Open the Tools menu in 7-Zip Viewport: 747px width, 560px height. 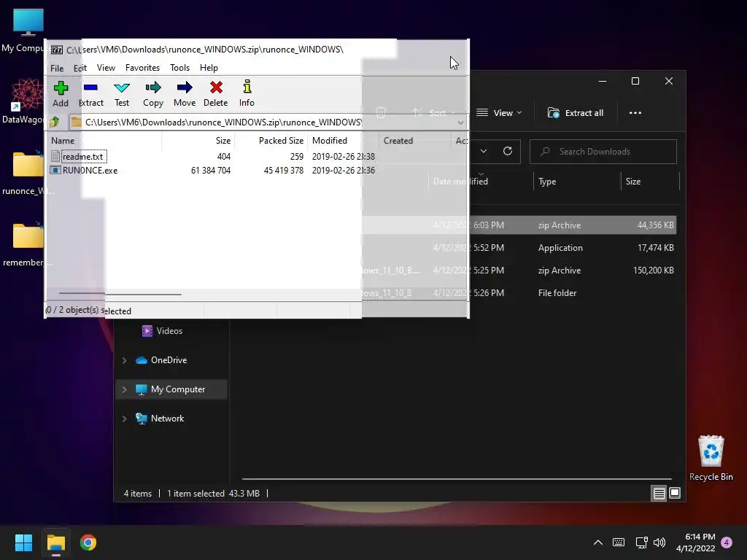point(179,68)
